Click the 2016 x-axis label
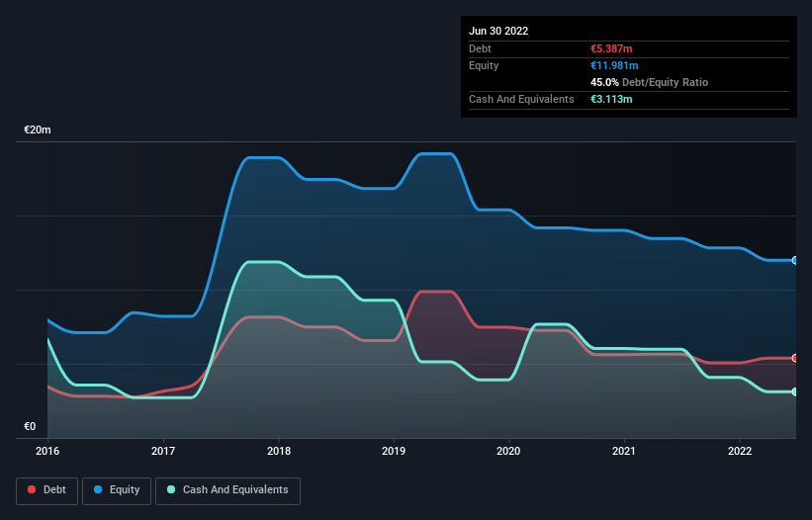The width and height of the screenshot is (812, 520). coord(47,451)
